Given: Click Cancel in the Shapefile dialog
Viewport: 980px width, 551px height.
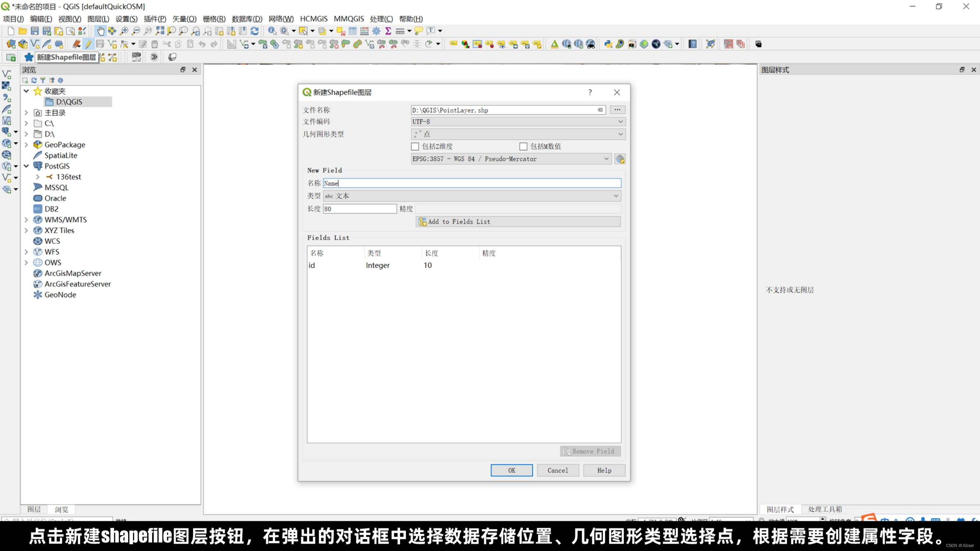Looking at the screenshot, I should tap(558, 471).
